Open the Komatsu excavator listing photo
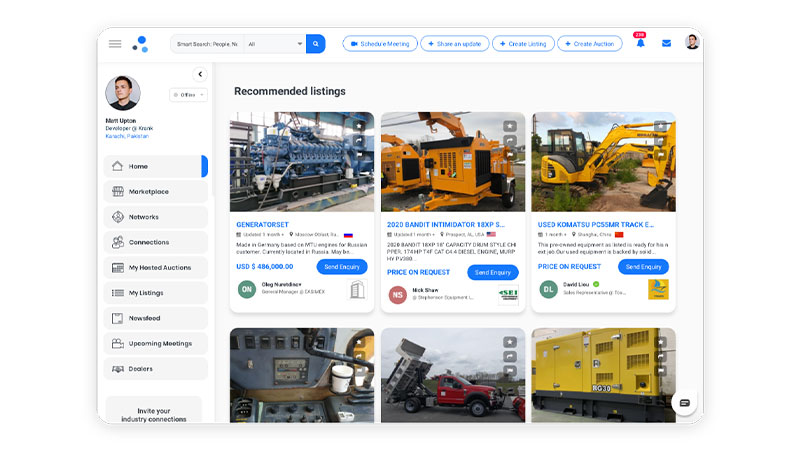The width and height of the screenshot is (800, 450). pyautogui.click(x=604, y=162)
